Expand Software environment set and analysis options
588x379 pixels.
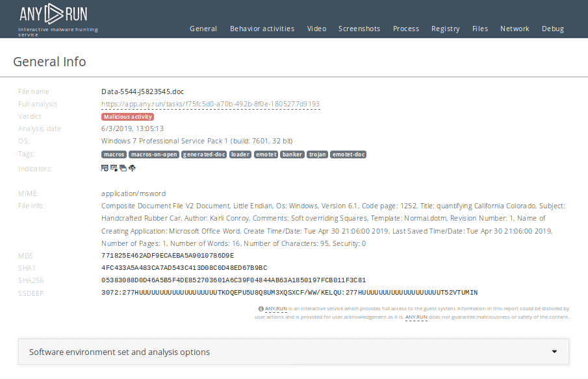(294, 352)
